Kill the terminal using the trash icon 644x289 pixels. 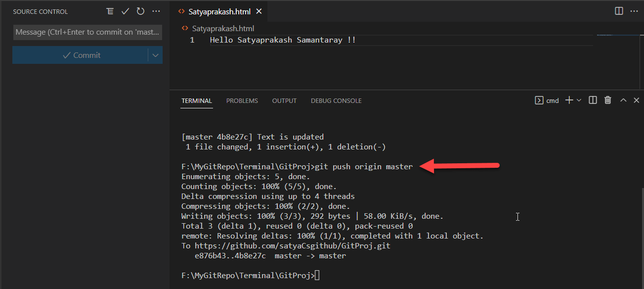click(x=607, y=100)
